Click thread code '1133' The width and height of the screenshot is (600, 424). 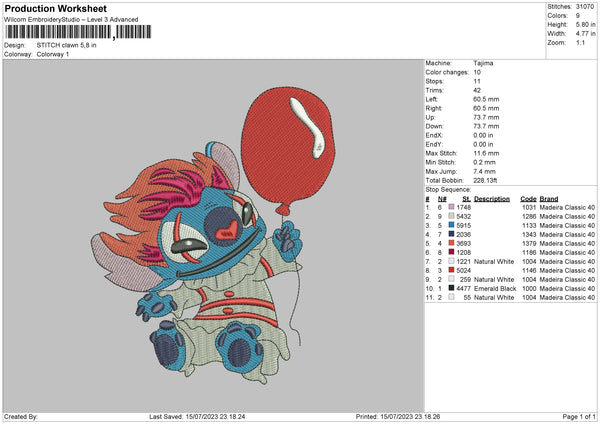click(x=529, y=225)
